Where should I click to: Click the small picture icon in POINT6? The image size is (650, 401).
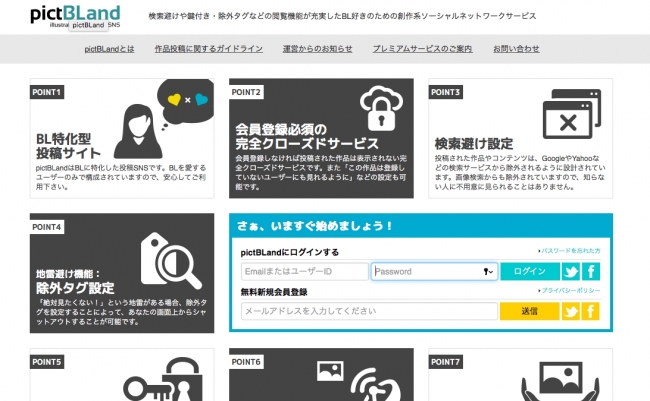point(330,371)
